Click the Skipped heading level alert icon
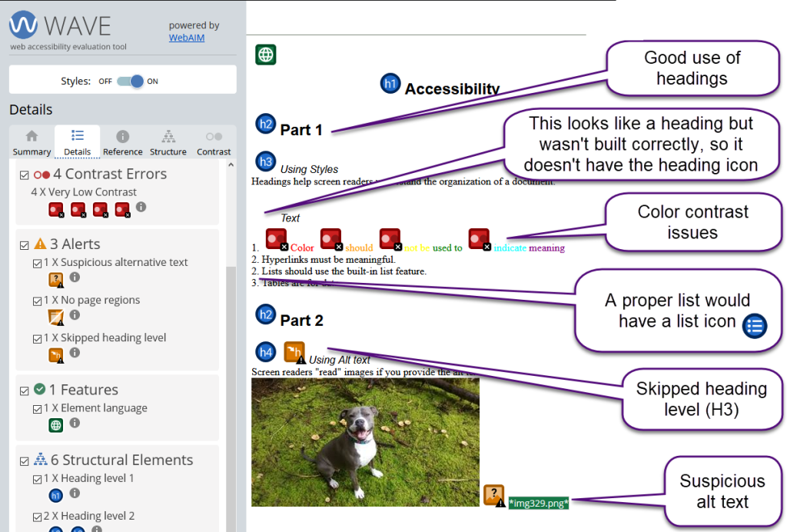787x532 pixels. (55, 354)
